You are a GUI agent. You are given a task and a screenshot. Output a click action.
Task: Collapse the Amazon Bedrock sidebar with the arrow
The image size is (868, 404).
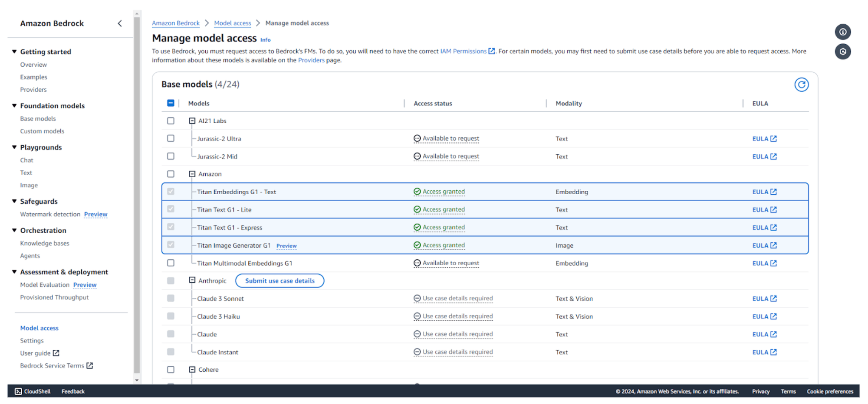pyautogui.click(x=120, y=23)
